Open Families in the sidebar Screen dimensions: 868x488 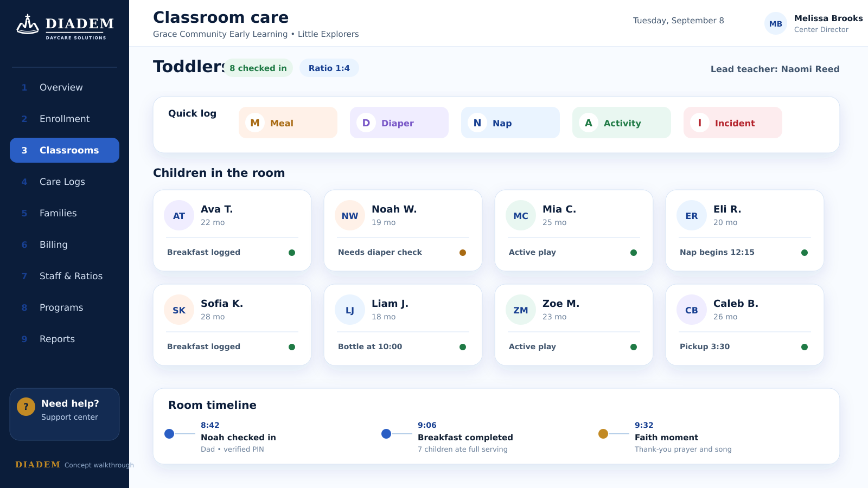tap(65, 213)
